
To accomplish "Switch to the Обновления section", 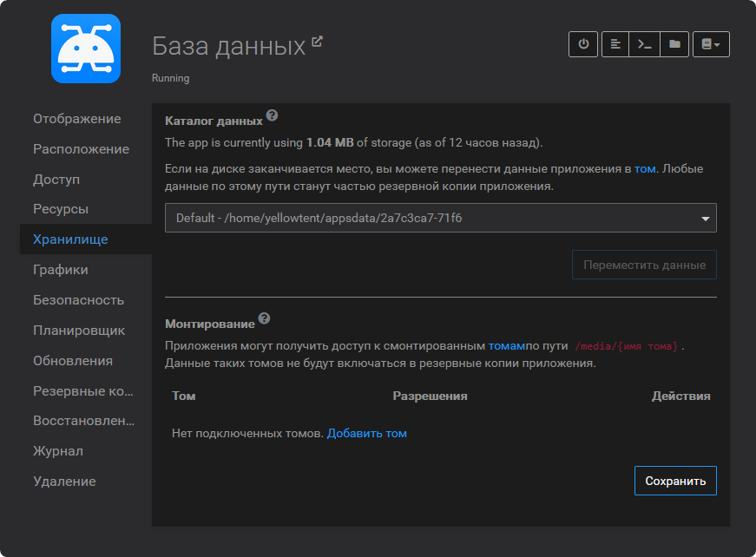I will click(73, 361).
